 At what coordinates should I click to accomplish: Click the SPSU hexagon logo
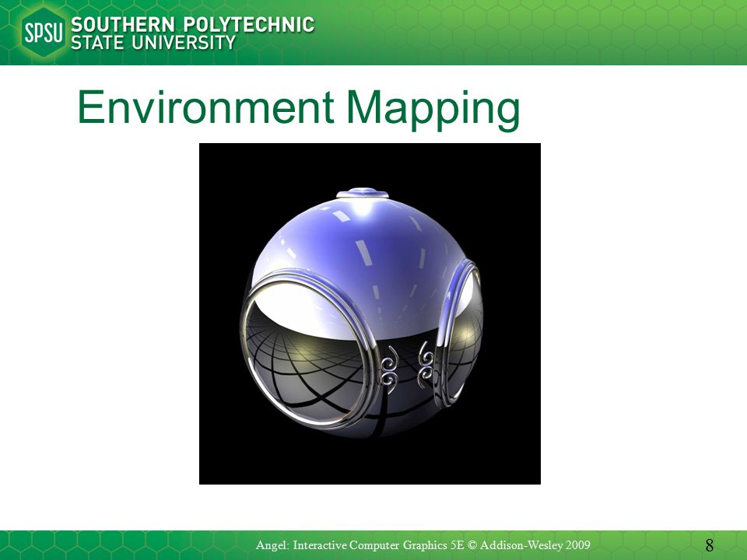point(44,32)
